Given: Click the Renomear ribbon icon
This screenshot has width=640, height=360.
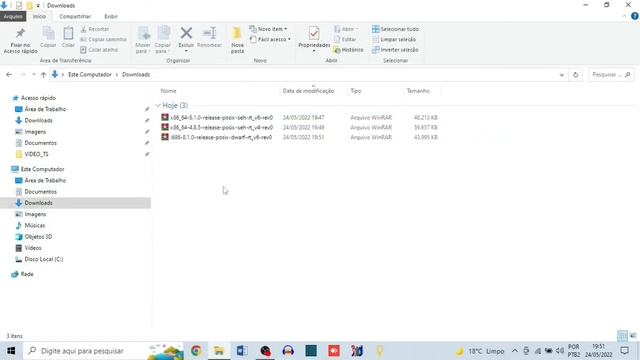Looking at the screenshot, I should (x=209, y=33).
